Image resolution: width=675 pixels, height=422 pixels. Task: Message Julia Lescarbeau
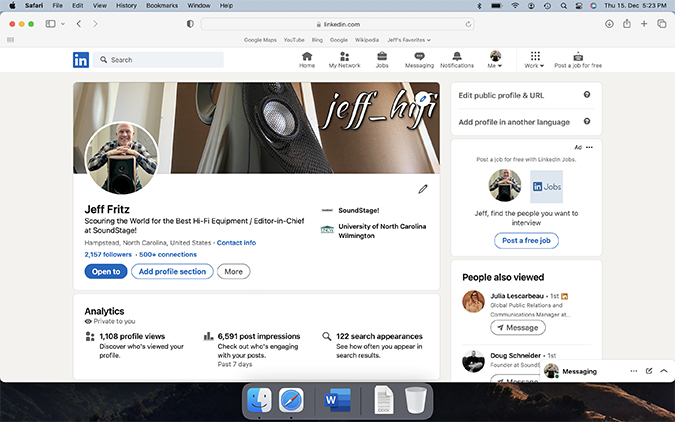(518, 328)
